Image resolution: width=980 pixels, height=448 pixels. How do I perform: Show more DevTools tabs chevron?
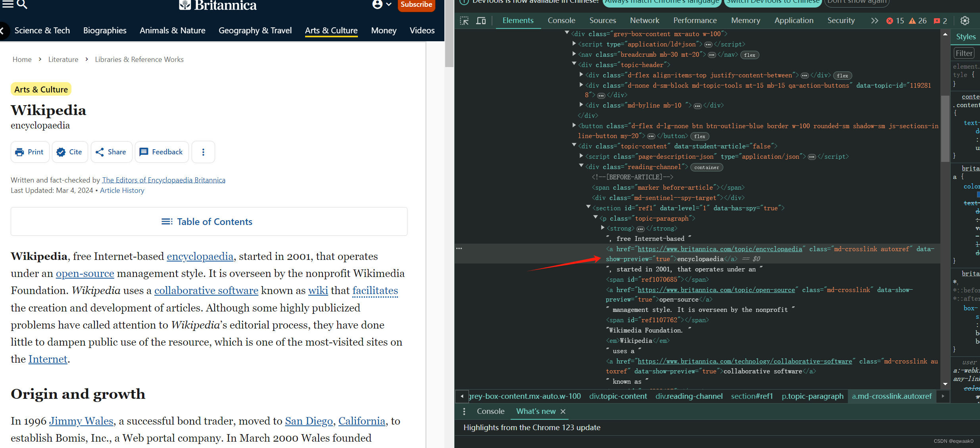click(874, 21)
